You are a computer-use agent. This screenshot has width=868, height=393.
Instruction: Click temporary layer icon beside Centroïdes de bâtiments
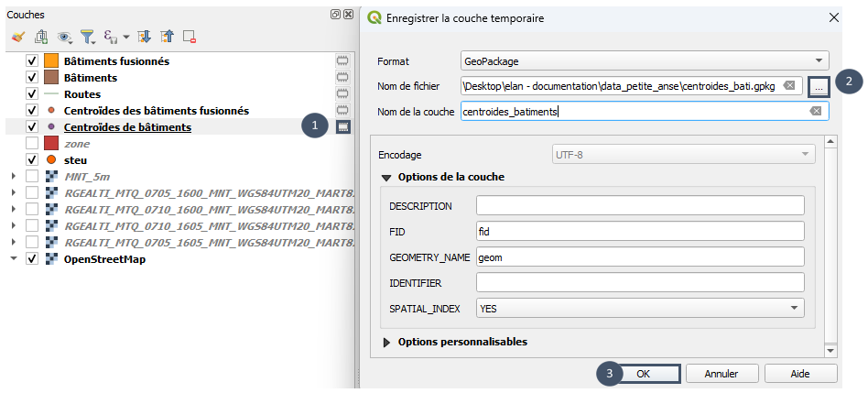(x=343, y=127)
